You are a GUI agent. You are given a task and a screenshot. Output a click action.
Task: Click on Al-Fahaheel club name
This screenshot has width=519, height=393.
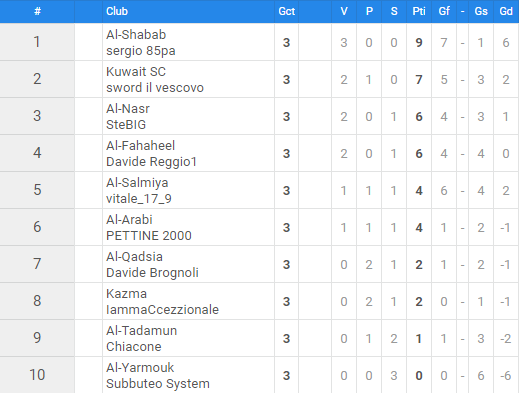tap(140, 146)
